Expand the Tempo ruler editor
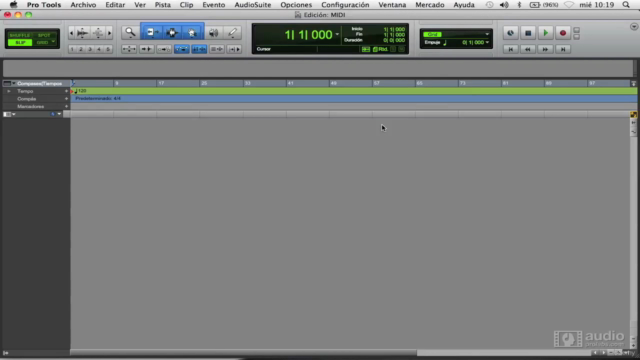This screenshot has height=360, width=640. tap(9, 91)
